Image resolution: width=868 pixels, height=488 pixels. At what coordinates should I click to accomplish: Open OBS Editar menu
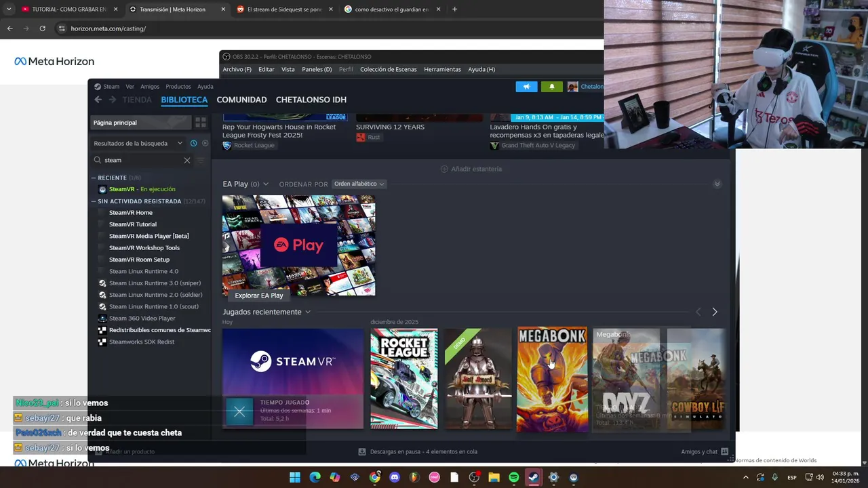(267, 69)
